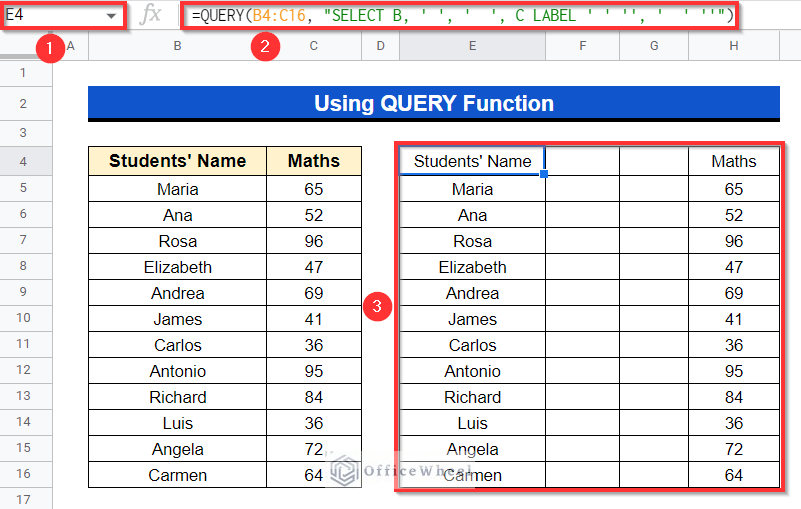Select score 41 in column C
Screen dimensions: 801x509
coord(314,319)
